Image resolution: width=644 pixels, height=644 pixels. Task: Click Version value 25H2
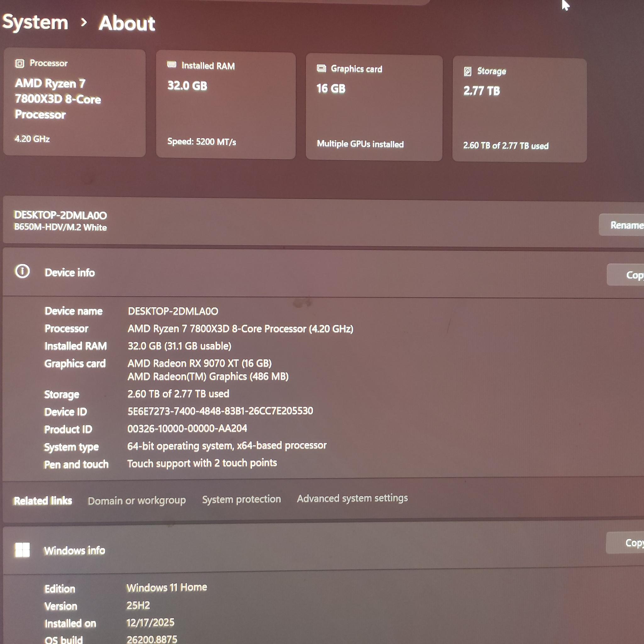(x=138, y=605)
